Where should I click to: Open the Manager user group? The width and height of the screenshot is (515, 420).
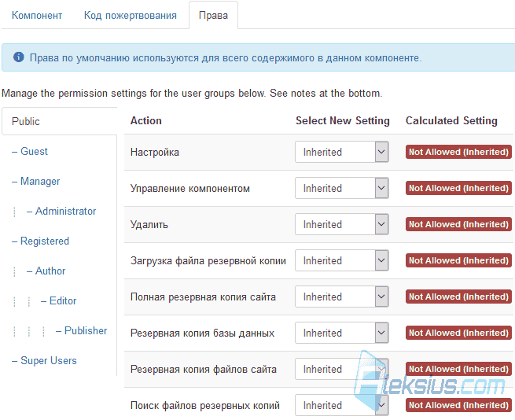pyautogui.click(x=40, y=181)
